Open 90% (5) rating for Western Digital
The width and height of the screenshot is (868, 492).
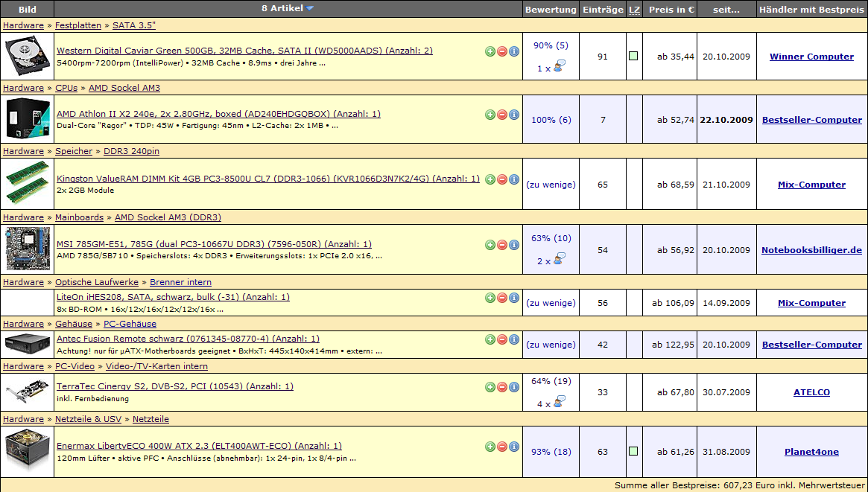[x=551, y=45]
